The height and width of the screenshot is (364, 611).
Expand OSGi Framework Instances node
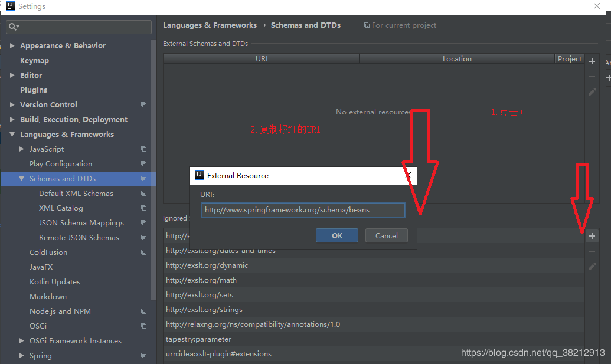(22, 340)
